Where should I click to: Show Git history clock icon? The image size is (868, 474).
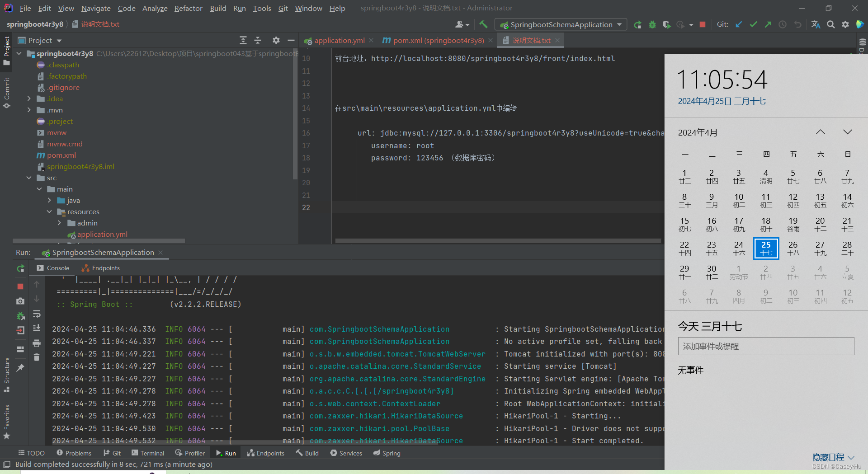point(783,24)
